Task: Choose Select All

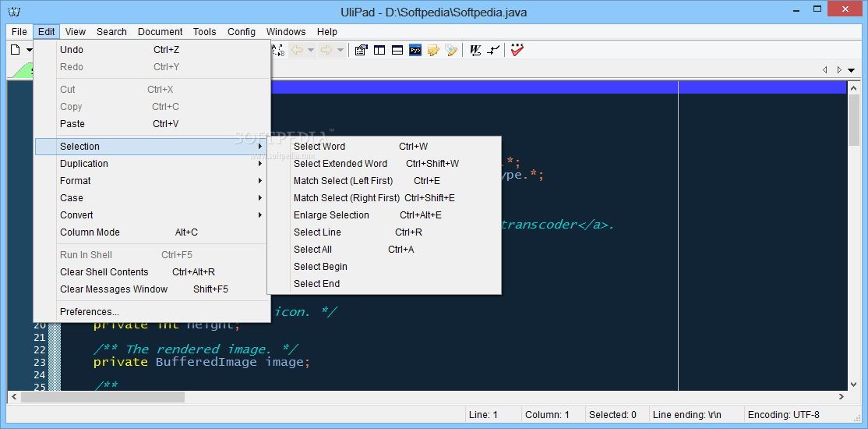Action: (x=384, y=250)
